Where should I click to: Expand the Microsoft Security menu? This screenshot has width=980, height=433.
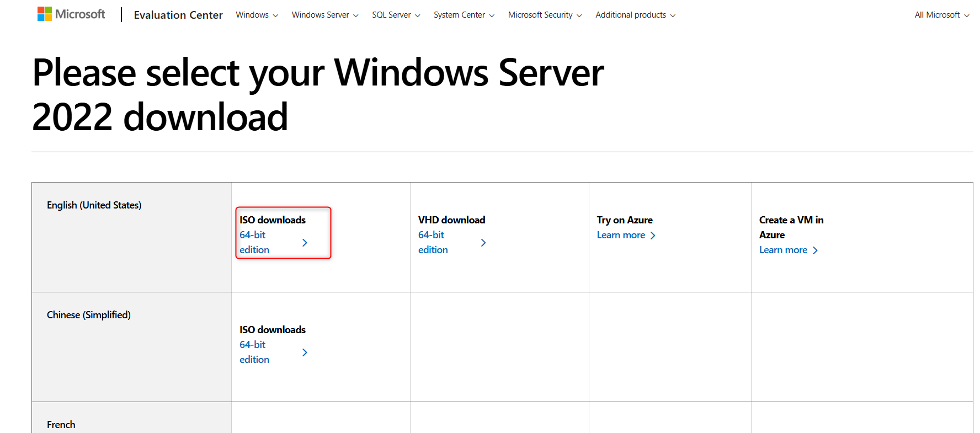tap(545, 15)
